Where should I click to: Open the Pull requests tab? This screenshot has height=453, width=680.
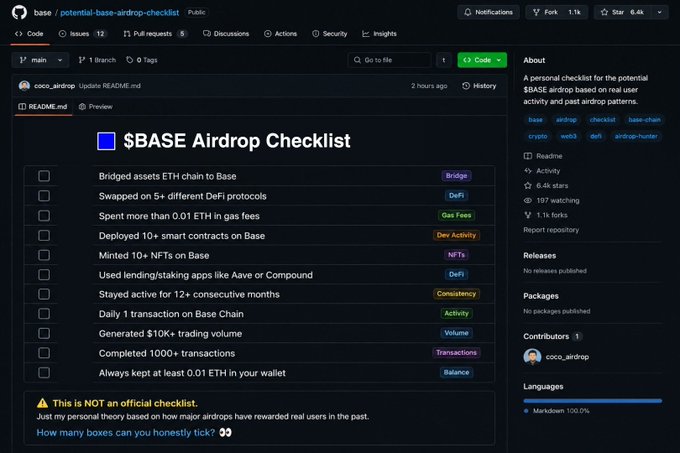point(155,34)
